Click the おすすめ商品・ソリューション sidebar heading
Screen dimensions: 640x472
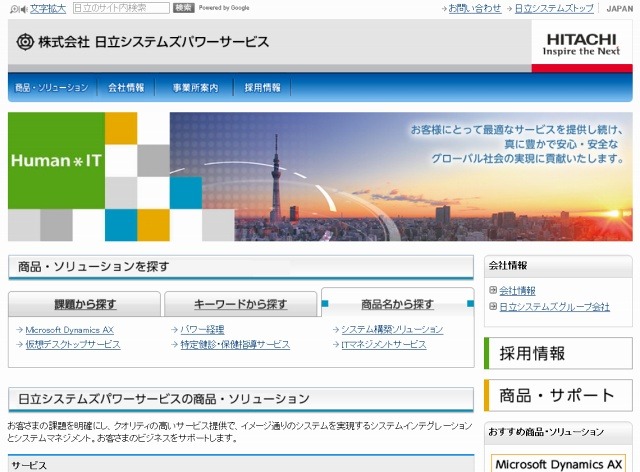click(546, 432)
